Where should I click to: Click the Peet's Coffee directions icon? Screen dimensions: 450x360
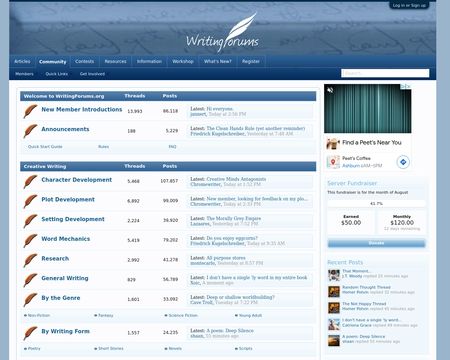point(403,162)
